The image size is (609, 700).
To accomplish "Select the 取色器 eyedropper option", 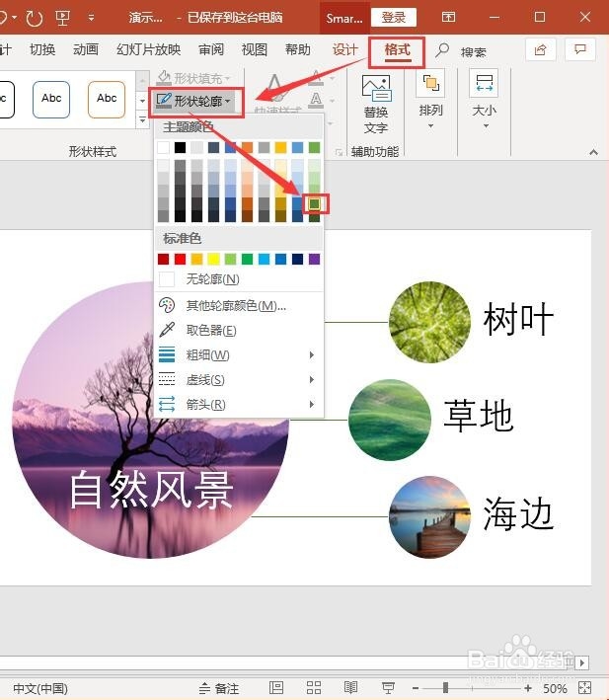I will point(239,331).
